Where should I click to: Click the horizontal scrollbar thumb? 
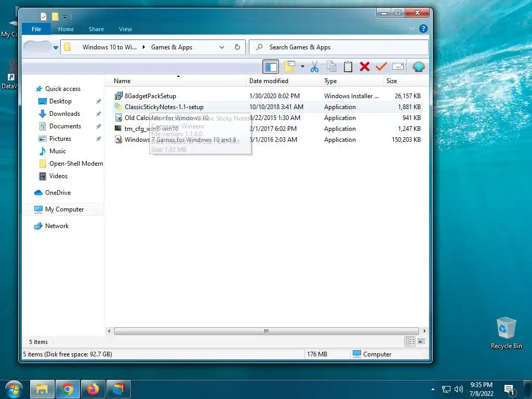coord(267,331)
